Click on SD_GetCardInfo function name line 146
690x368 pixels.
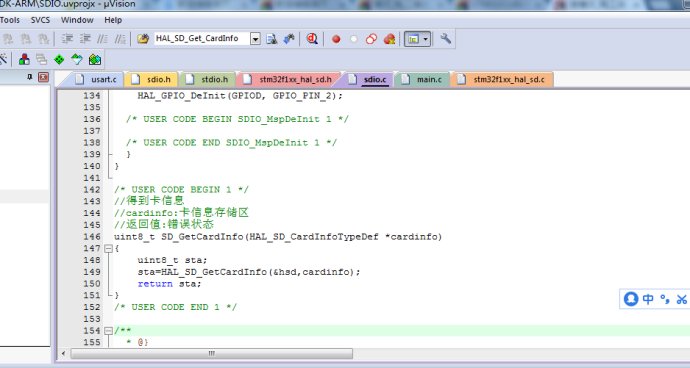[x=202, y=237]
